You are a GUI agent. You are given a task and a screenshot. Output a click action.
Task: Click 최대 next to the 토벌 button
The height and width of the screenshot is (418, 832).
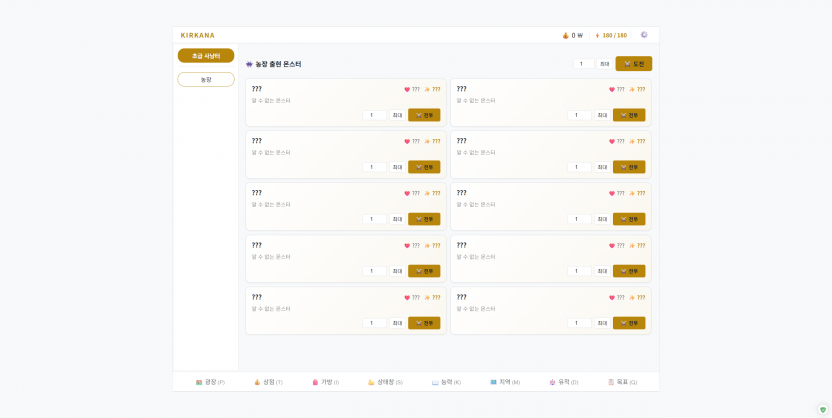[x=604, y=64]
